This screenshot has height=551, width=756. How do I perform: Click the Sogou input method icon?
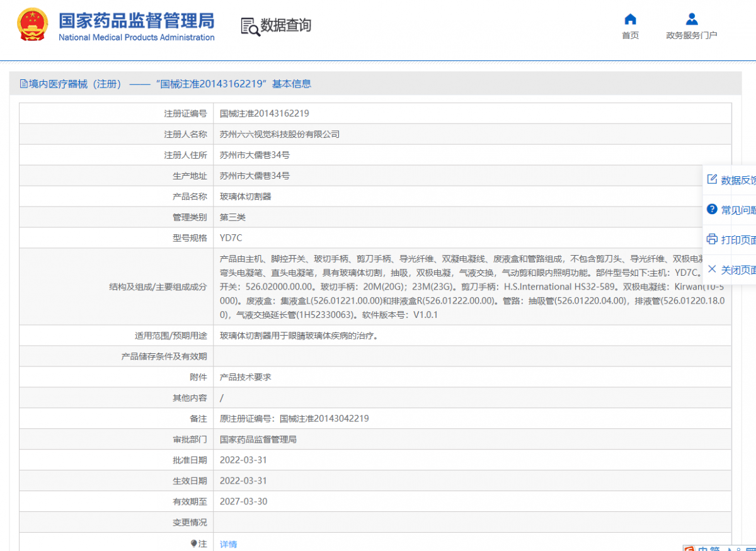click(x=689, y=548)
